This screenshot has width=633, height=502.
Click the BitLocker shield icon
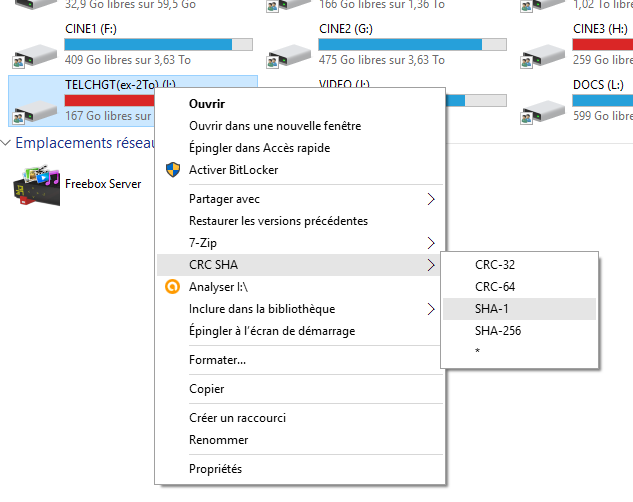tap(173, 170)
